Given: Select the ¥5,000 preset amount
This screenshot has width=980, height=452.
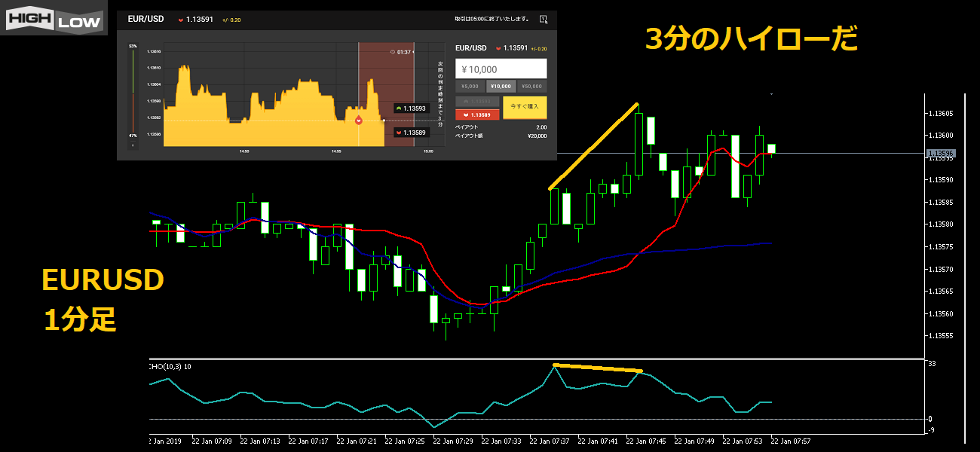Looking at the screenshot, I should coord(470,86).
